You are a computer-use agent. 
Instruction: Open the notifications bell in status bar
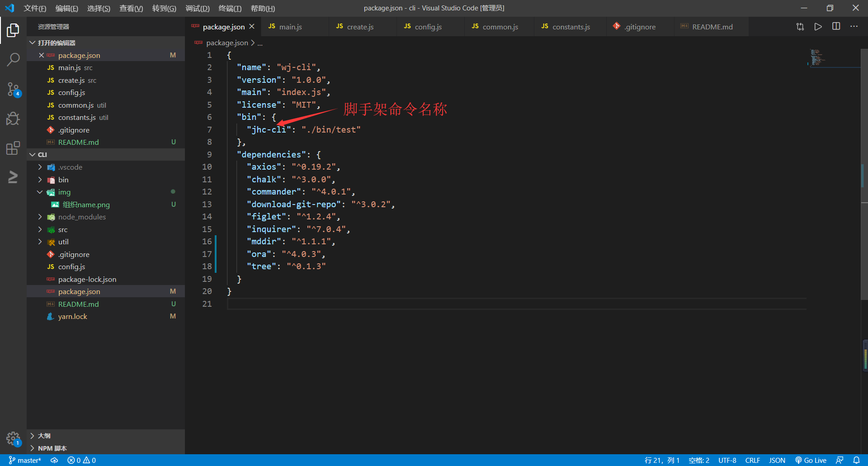pyautogui.click(x=856, y=460)
